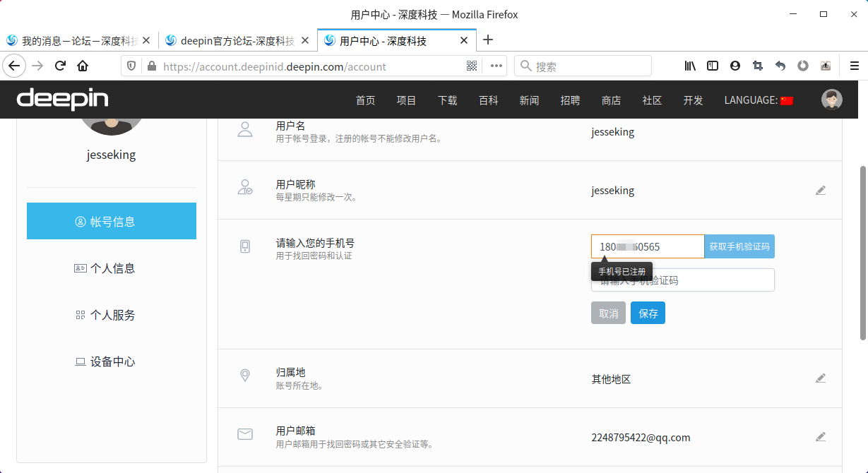Open Firefox library icon in toolbar
Image resolution: width=868 pixels, height=473 pixels.
pos(690,66)
